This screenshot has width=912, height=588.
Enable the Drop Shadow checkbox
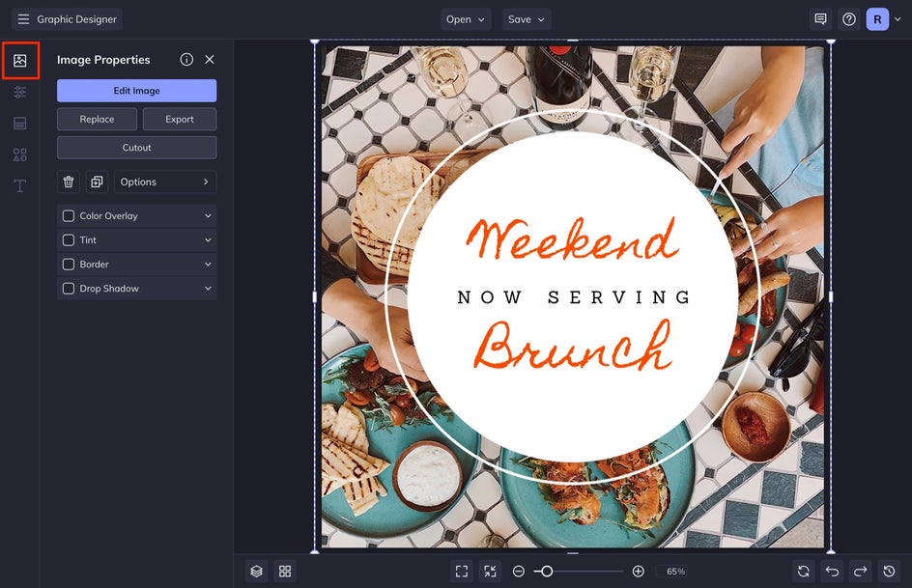(69, 288)
